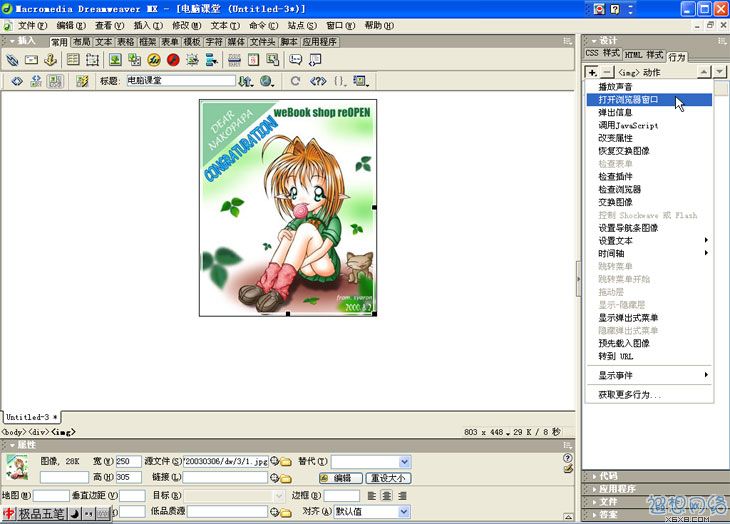The height and width of the screenshot is (524, 730).
Task: Open the File Management dropdown
Action: (246, 81)
